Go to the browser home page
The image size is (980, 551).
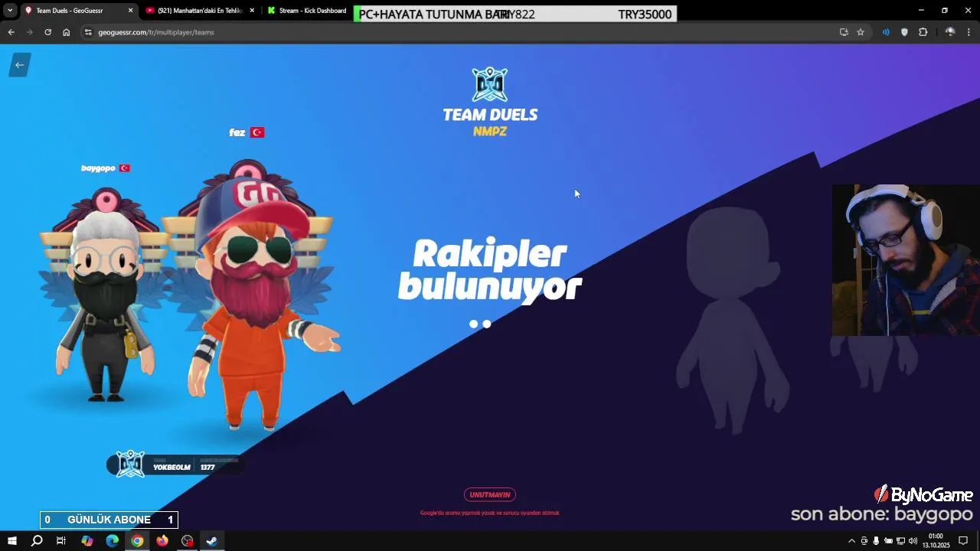[x=66, y=32]
